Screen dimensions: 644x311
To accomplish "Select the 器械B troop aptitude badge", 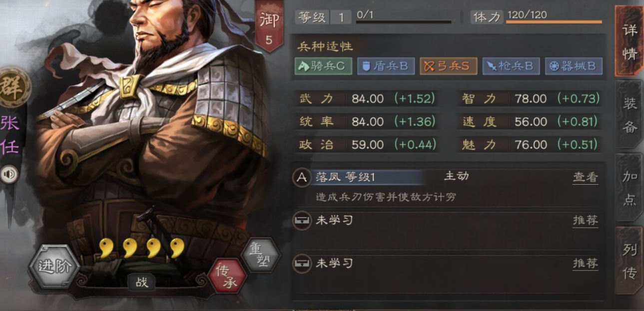I will tap(574, 66).
